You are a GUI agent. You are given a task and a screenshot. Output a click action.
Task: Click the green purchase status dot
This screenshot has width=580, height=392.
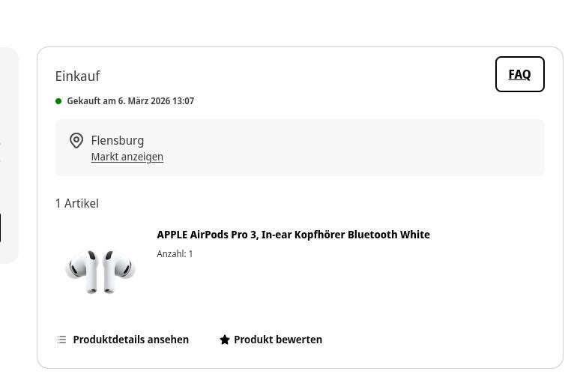[58, 101]
